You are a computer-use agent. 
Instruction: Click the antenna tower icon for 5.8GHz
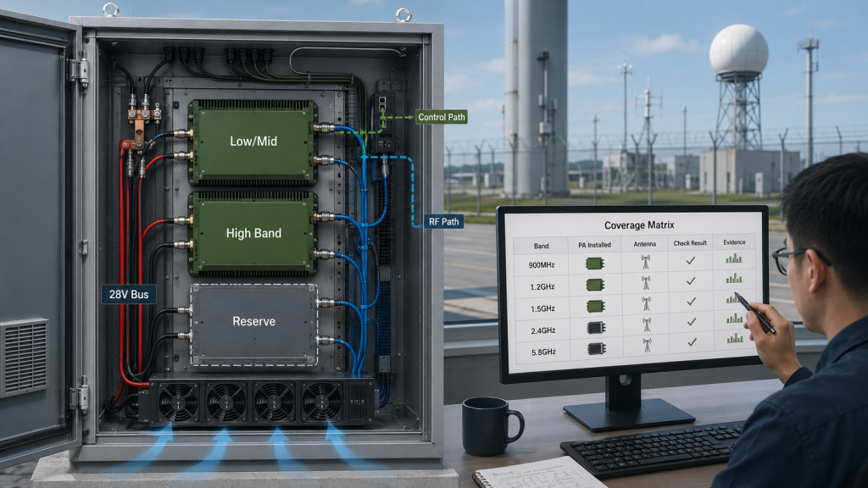click(x=647, y=346)
